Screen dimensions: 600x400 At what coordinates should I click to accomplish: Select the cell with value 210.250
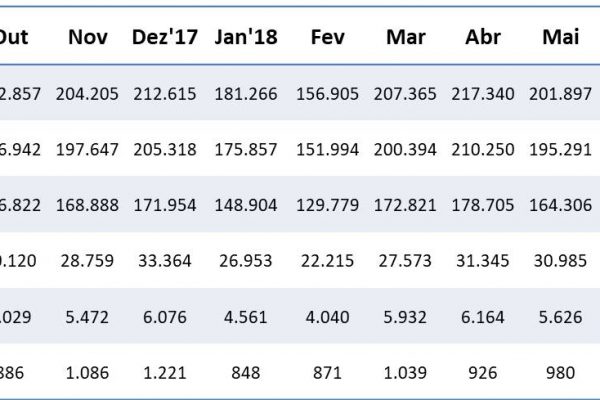483,148
